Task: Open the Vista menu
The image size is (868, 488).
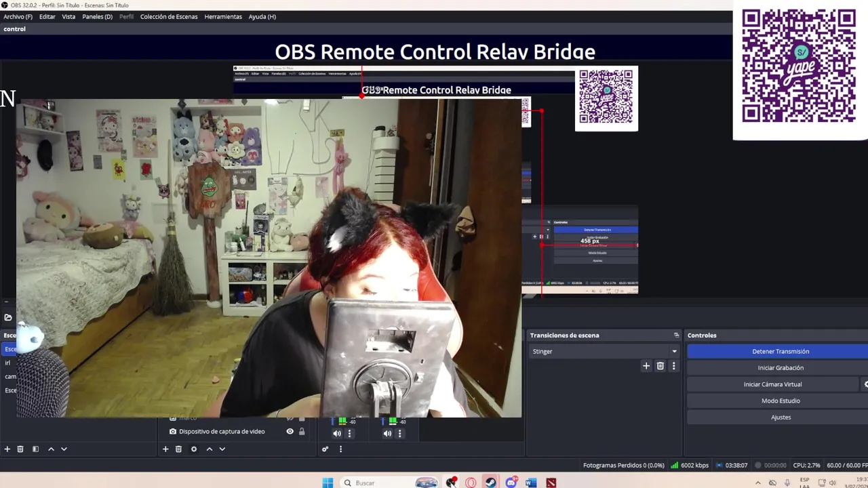Action: [x=68, y=16]
